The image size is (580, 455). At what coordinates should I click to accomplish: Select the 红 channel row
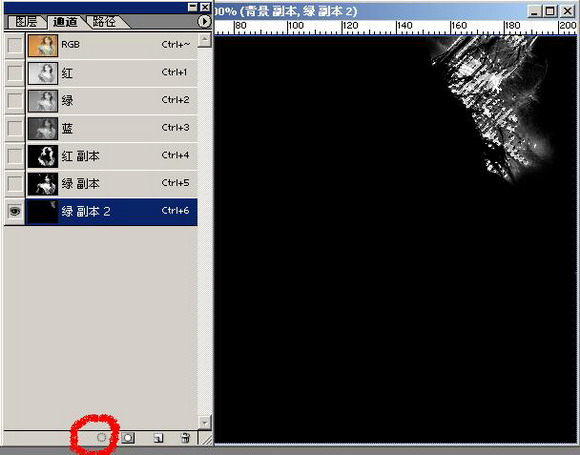coord(111,73)
